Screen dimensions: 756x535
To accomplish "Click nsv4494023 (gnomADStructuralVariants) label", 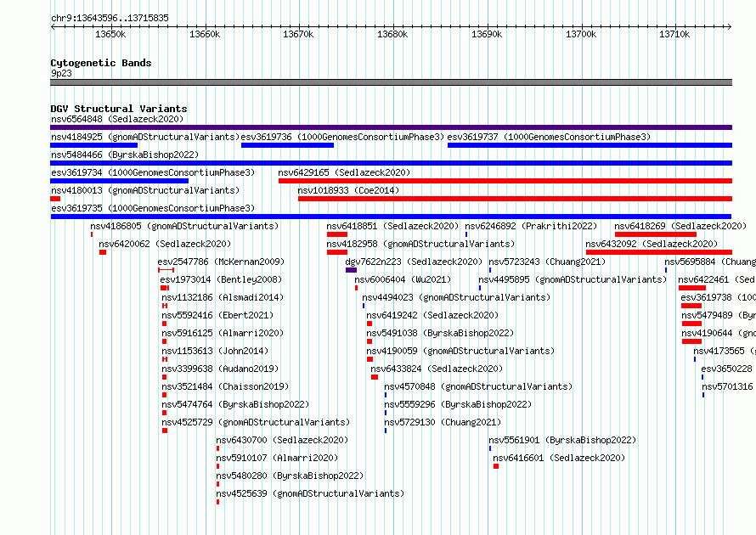I will (x=456, y=297).
